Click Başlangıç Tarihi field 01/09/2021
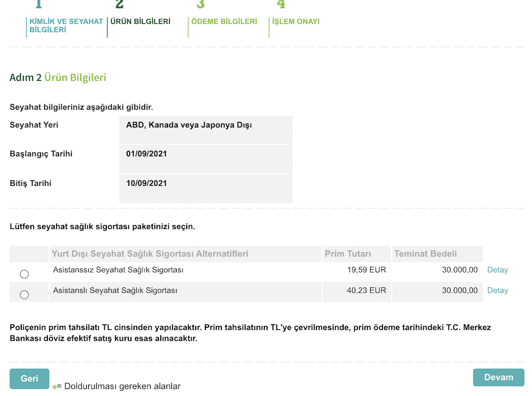The height and width of the screenshot is (396, 532). (x=206, y=159)
